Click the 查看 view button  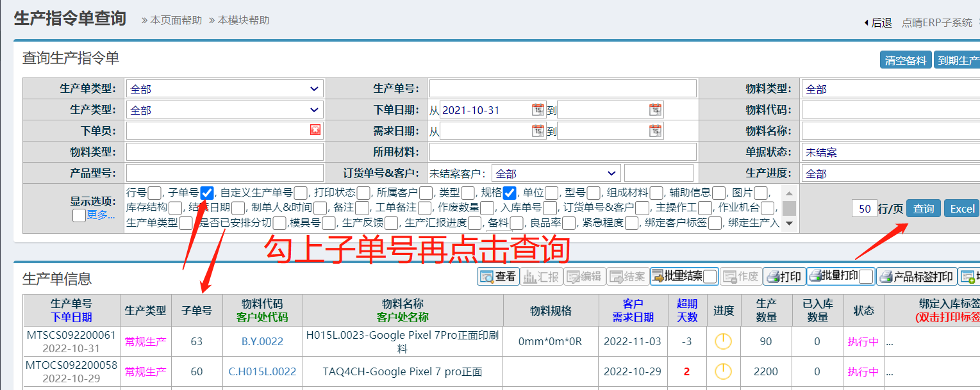[498, 277]
